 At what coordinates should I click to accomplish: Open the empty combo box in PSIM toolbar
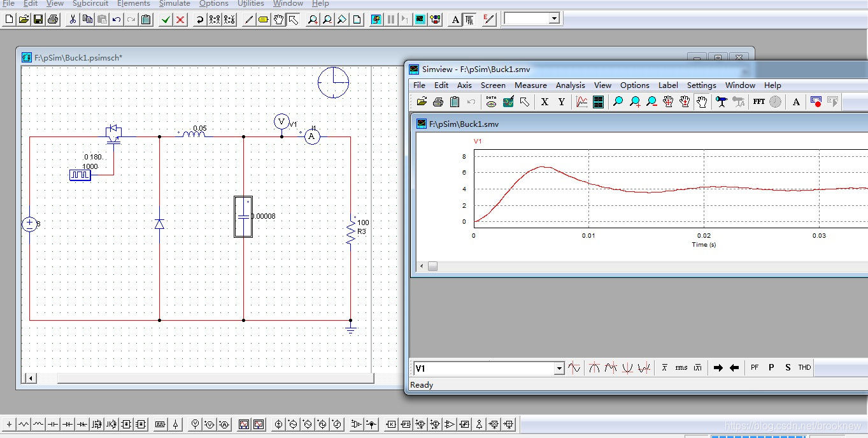click(x=554, y=18)
